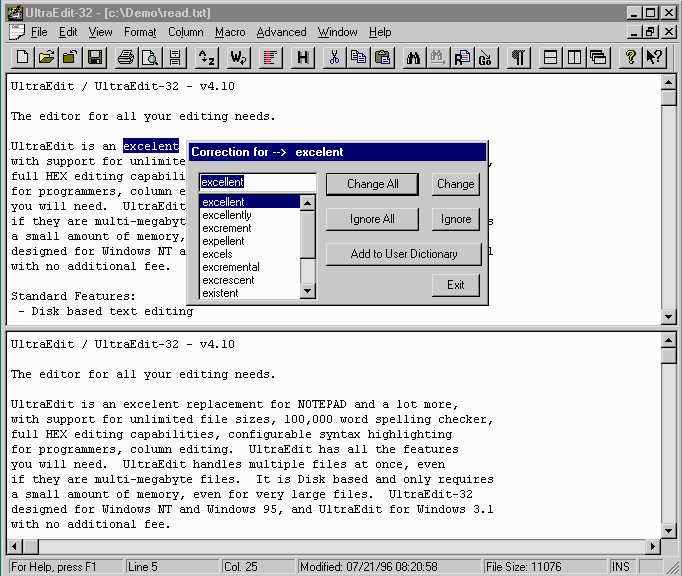
Task: Open the Macro menu
Action: 230,32
